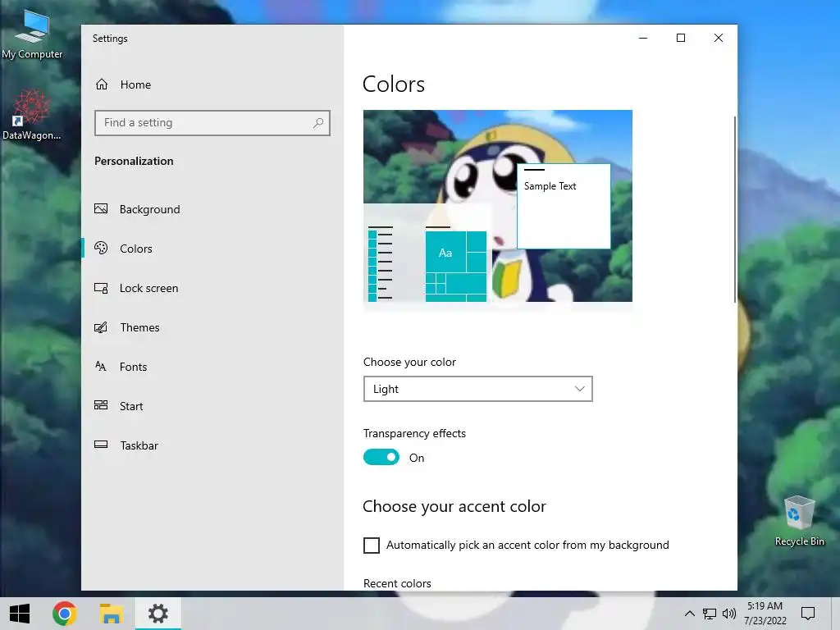Launch Google Chrome from the taskbar

coord(65,614)
